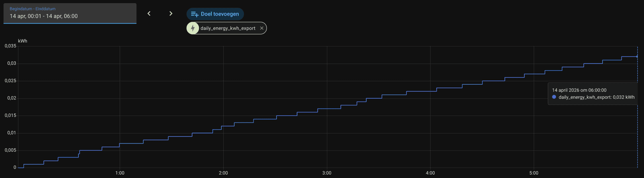Go to the next date range arrow
Image resolution: width=644 pixels, height=178 pixels.
171,14
